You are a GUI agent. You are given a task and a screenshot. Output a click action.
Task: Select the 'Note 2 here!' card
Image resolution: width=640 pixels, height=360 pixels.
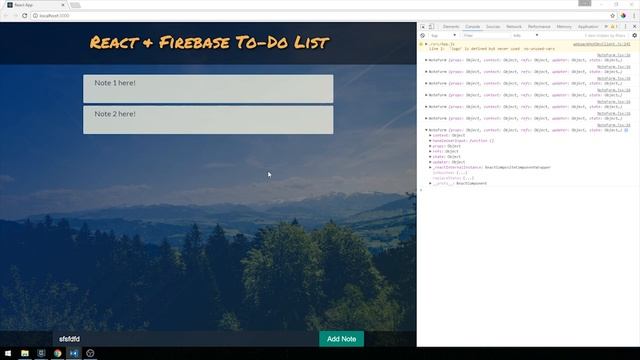coord(208,120)
